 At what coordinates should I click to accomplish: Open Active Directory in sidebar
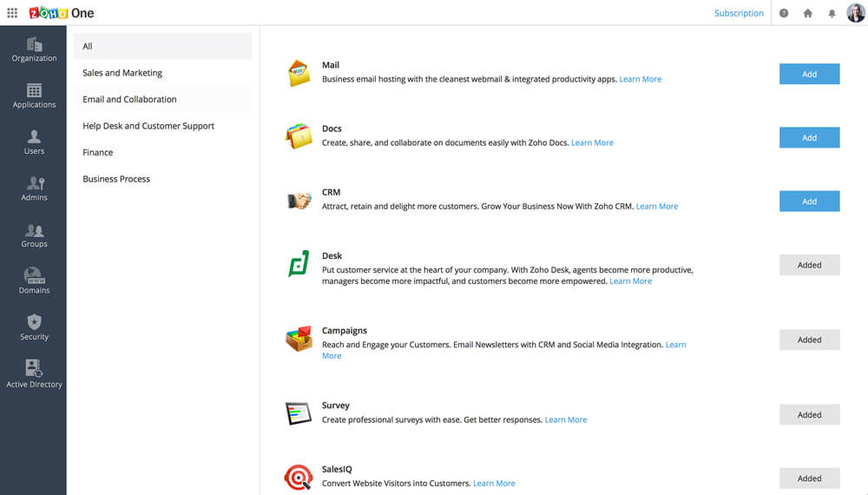34,373
